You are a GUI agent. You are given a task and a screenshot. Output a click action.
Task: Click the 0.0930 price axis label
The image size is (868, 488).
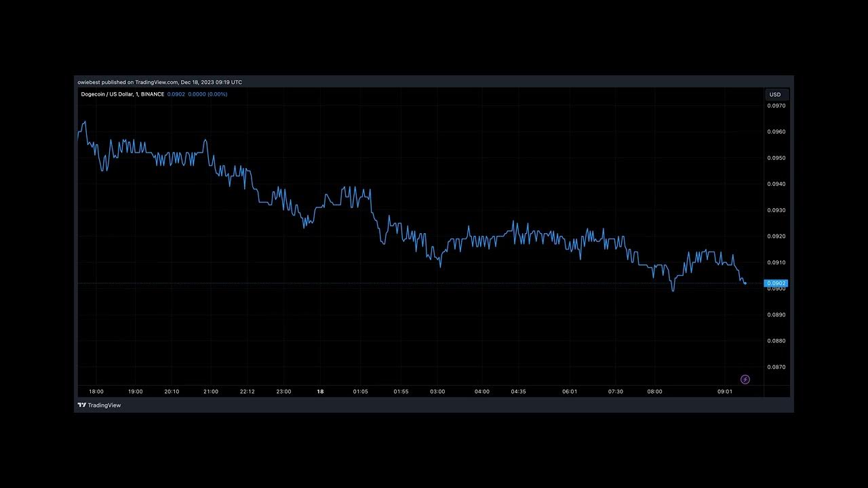pos(776,210)
